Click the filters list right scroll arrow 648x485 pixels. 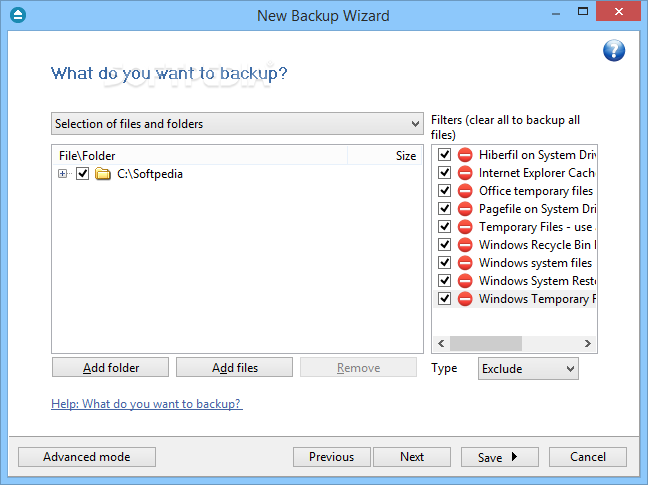tap(587, 343)
